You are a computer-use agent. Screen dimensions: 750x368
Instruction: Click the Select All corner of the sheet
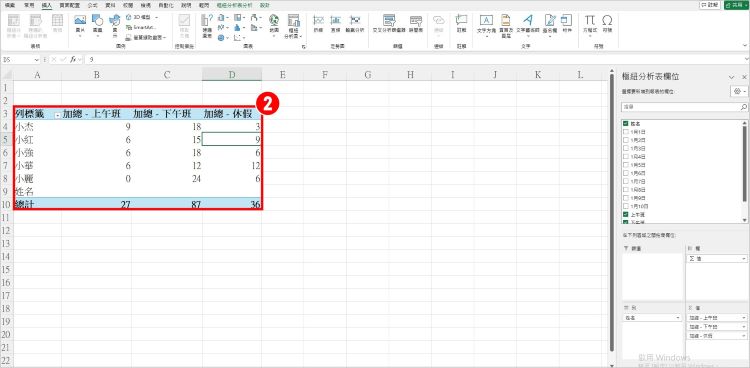pyautogui.click(x=6, y=74)
